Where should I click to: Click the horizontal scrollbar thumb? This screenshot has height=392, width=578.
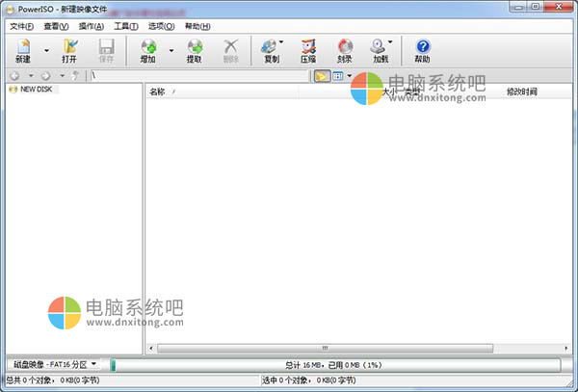click(x=326, y=348)
